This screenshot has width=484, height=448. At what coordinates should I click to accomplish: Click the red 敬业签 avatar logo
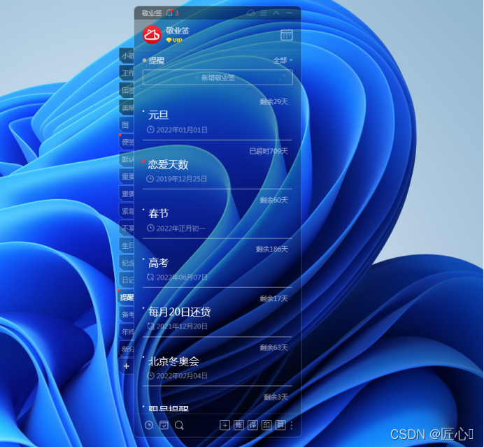coord(152,34)
